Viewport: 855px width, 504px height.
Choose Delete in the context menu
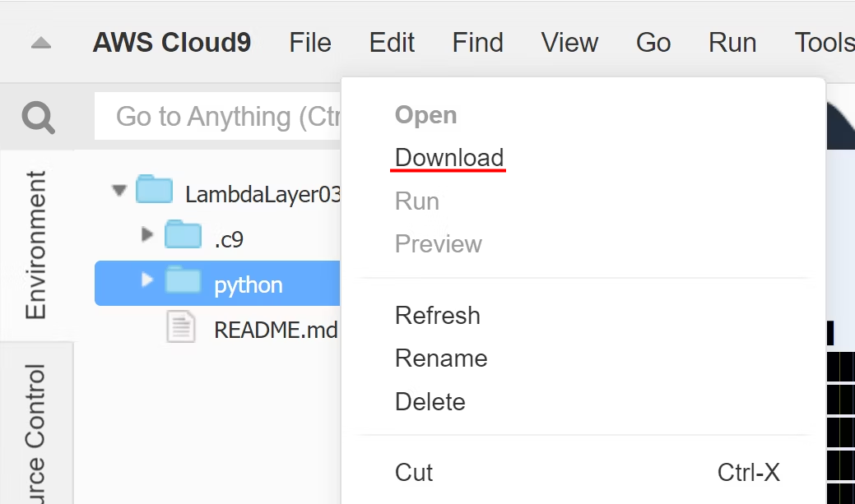pyautogui.click(x=430, y=401)
